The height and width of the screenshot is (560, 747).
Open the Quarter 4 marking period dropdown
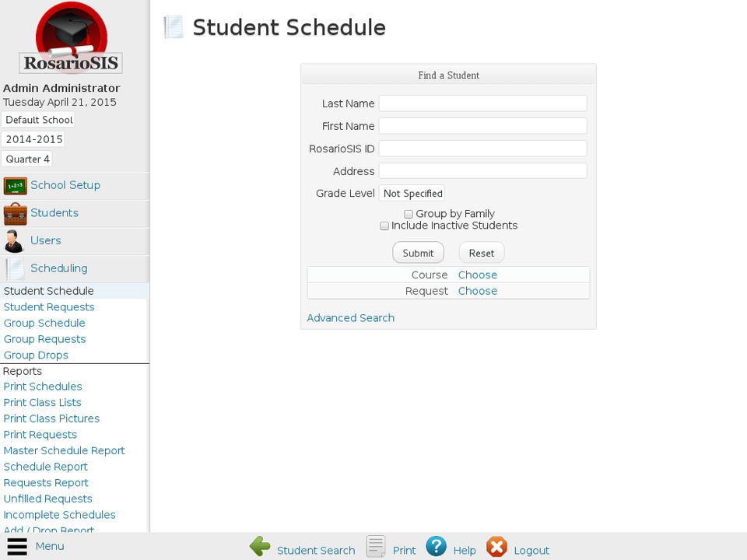tap(27, 159)
